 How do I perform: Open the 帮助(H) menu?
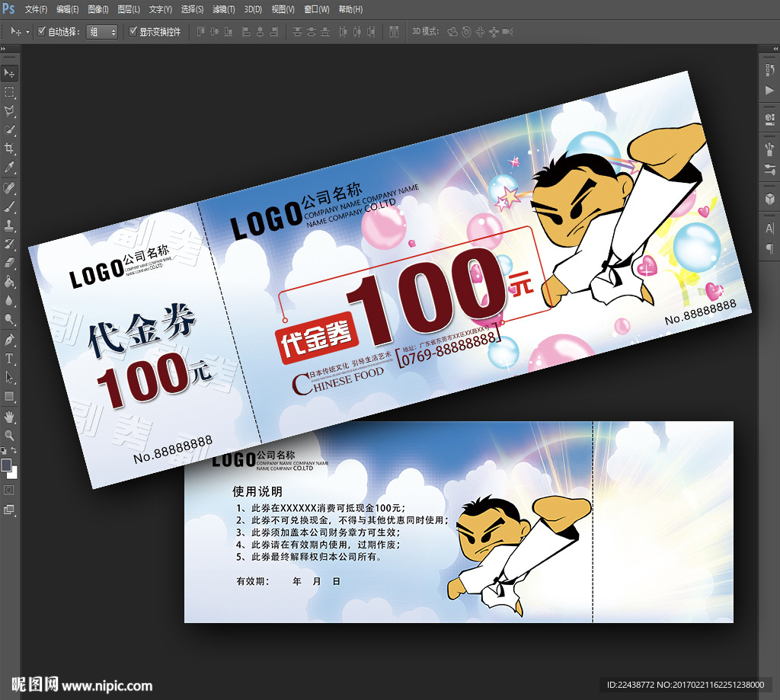350,9
